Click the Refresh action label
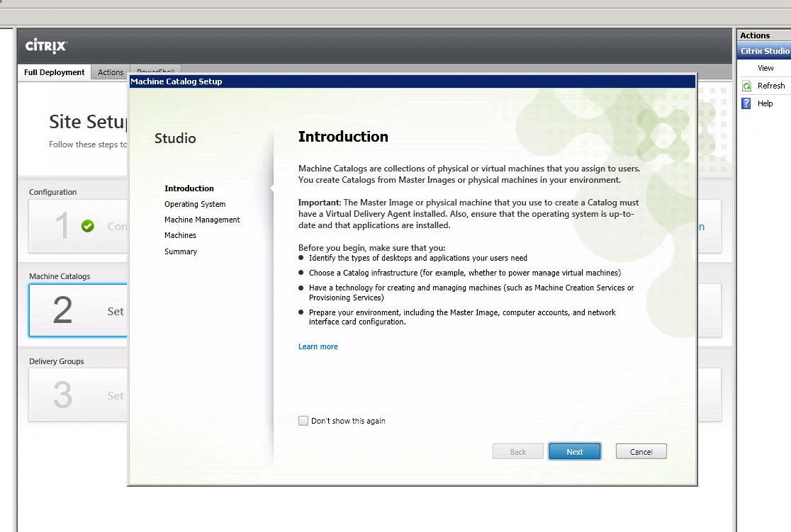 tap(771, 86)
